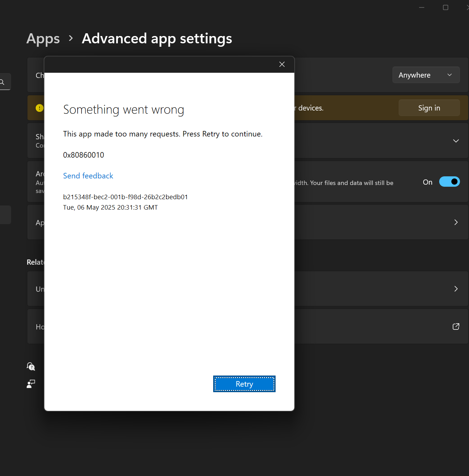The width and height of the screenshot is (469, 476).
Task: Click the Advanced app settings title
Action: pyautogui.click(x=157, y=38)
